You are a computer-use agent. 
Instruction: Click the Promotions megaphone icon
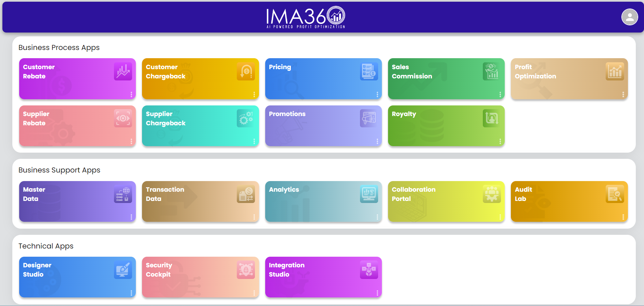pos(369,118)
